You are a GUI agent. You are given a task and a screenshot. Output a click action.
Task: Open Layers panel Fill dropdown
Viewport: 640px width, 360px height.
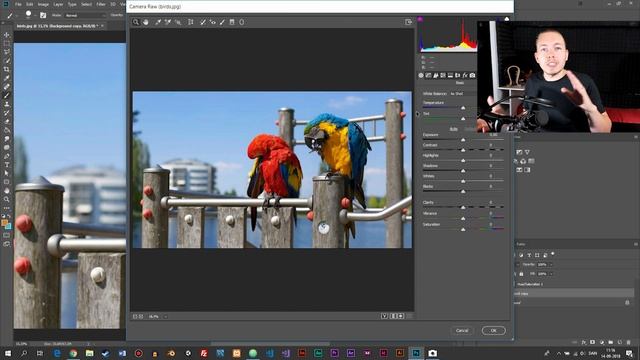point(551,273)
